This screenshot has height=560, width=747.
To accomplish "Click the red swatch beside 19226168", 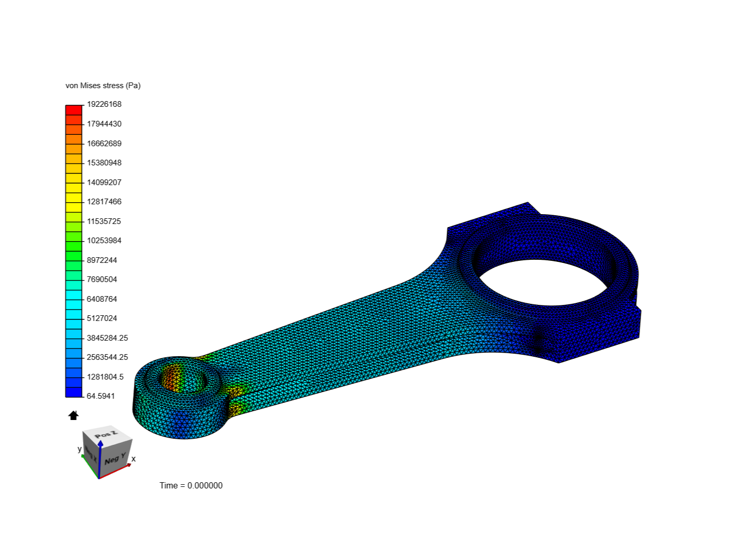I will click(x=74, y=110).
